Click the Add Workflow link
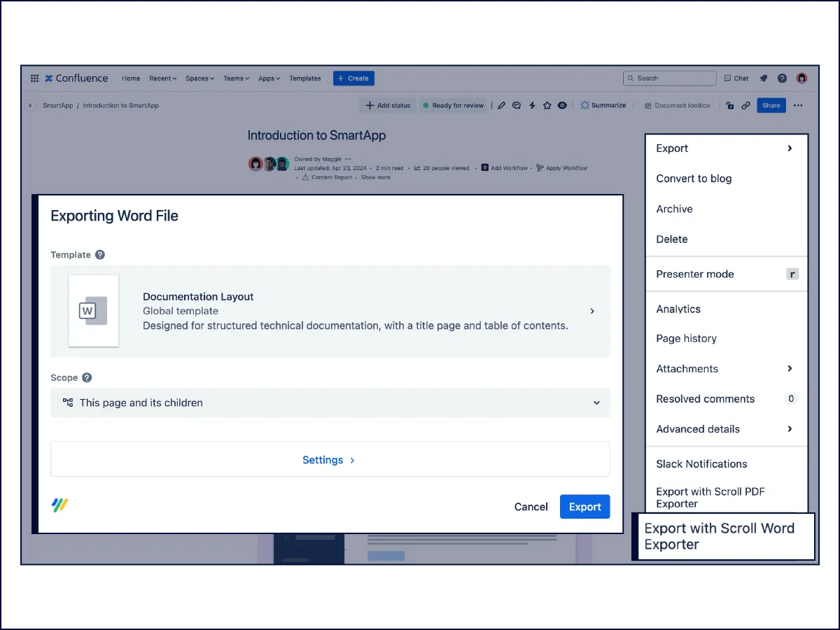 tap(505, 168)
